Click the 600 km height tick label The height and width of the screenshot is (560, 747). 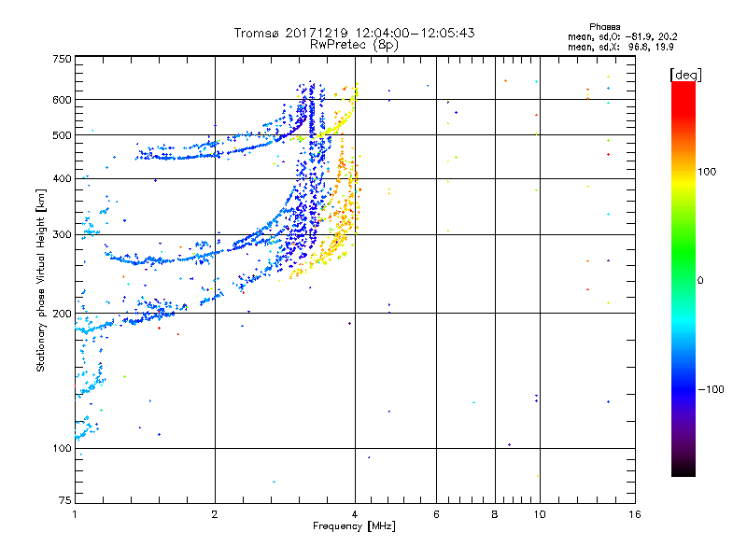pos(62,100)
